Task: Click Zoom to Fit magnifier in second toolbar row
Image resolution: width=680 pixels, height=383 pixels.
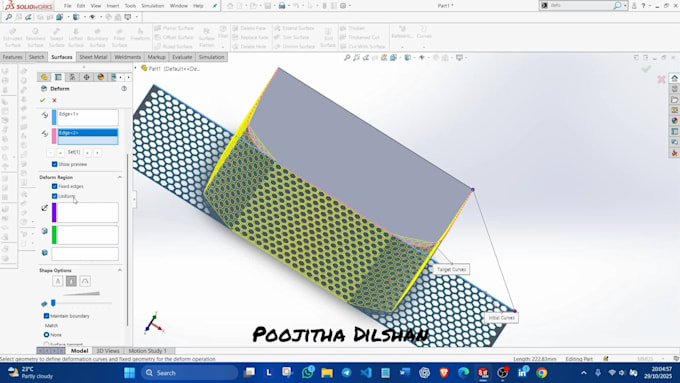Action: click(x=9, y=17)
